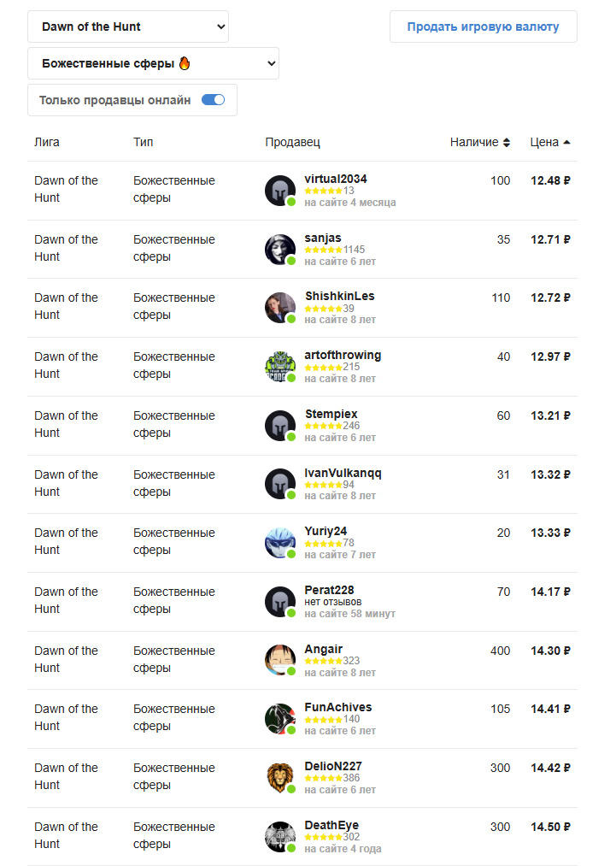This screenshot has width=616, height=866.
Task: Click artofthrowing's green robot avatar
Action: tap(280, 367)
